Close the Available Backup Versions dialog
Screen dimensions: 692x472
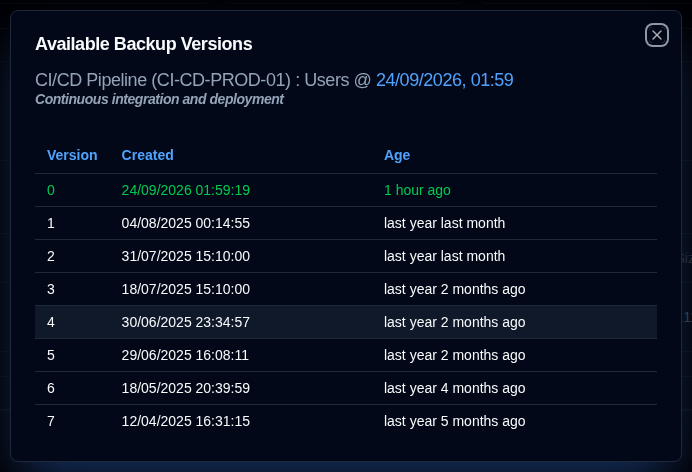657,35
